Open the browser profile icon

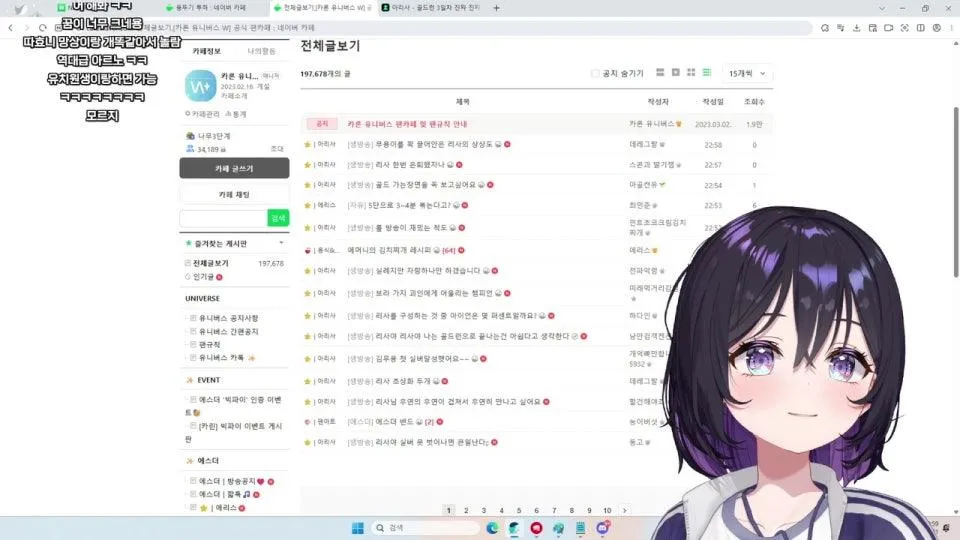tap(937, 28)
